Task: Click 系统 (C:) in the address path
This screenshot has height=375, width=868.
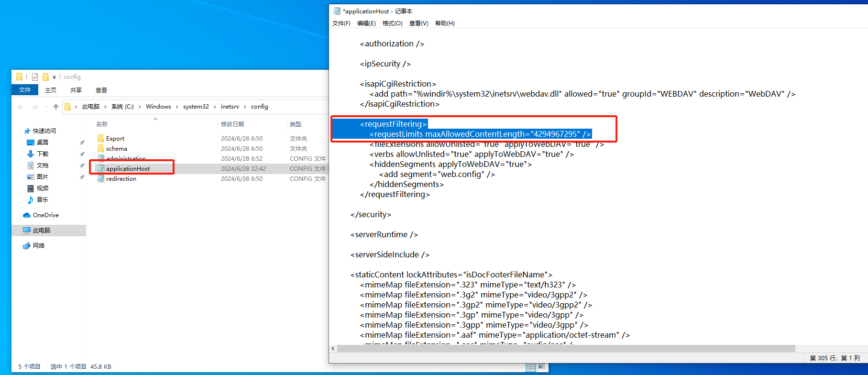Action: 122,107
